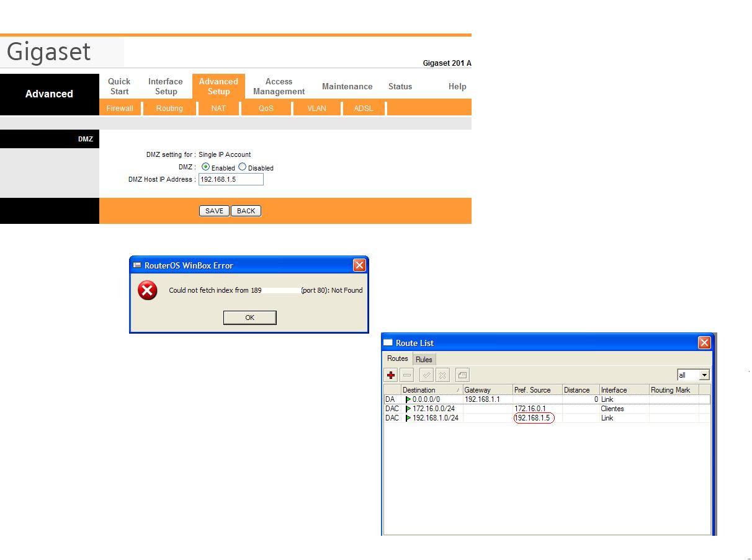Open the ADSL submenu
The height and width of the screenshot is (560, 752).
point(364,108)
